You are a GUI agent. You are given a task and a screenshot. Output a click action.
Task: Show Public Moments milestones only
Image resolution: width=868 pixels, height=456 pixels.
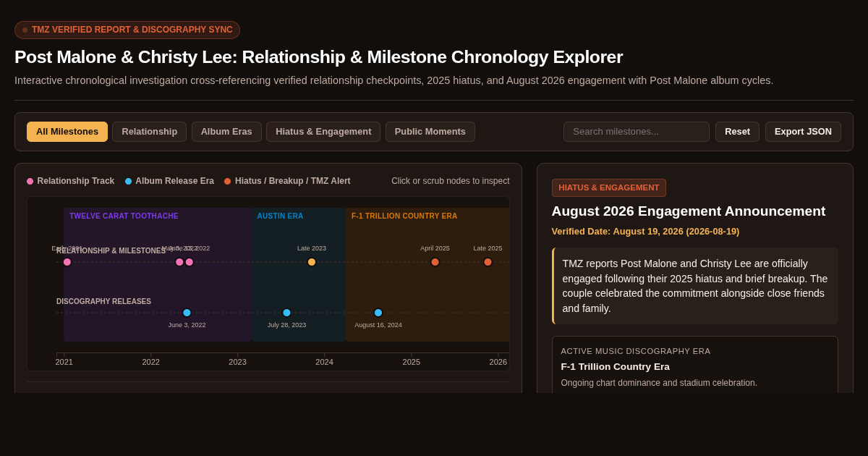[430, 132]
